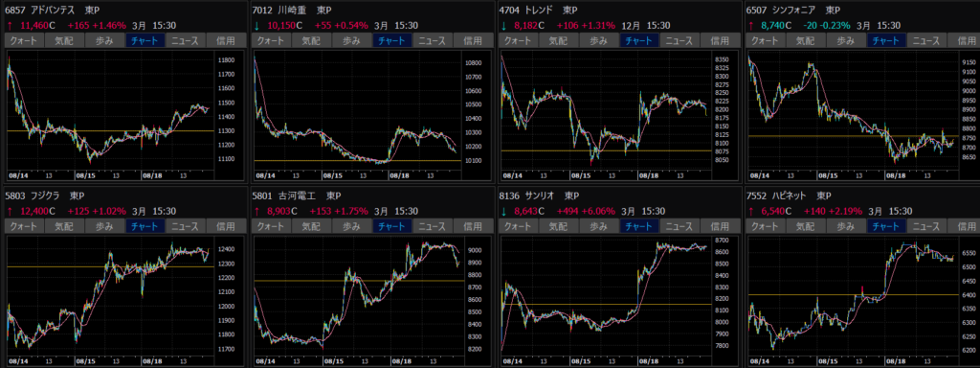Open クォート tab in ハピネット panel
This screenshot has width=980, height=368.
[x=765, y=225]
